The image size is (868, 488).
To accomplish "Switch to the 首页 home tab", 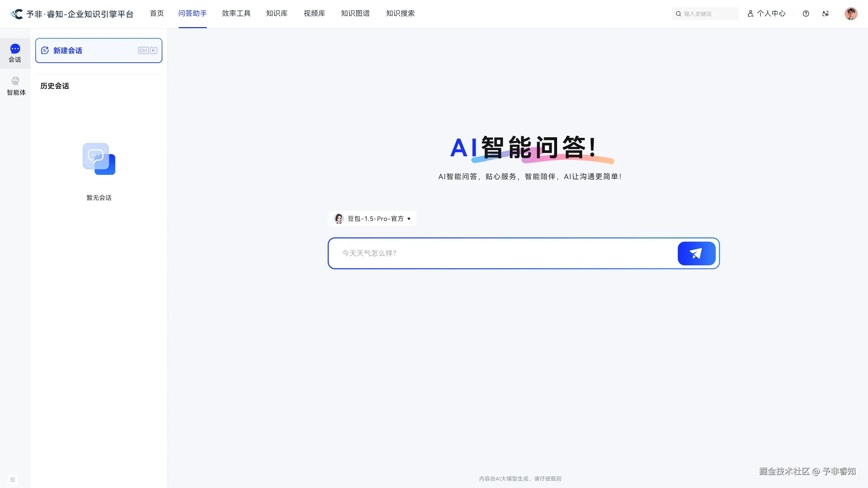I will (157, 14).
